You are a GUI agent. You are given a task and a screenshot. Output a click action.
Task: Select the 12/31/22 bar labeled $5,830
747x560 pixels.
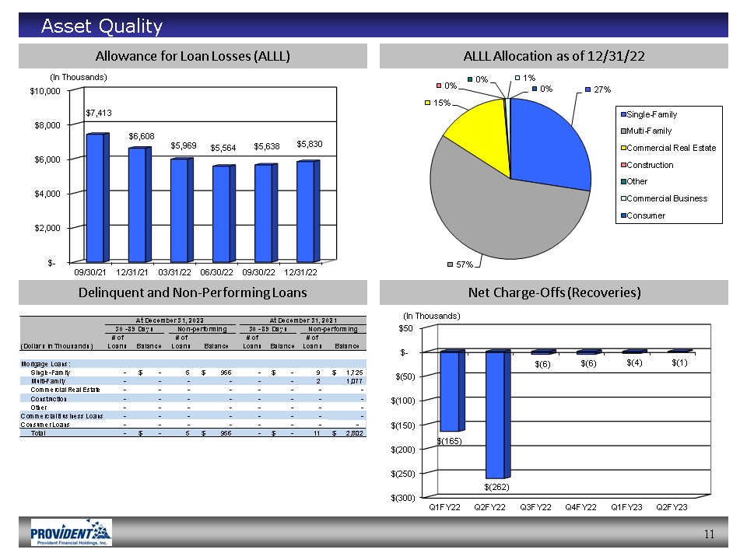(307, 211)
